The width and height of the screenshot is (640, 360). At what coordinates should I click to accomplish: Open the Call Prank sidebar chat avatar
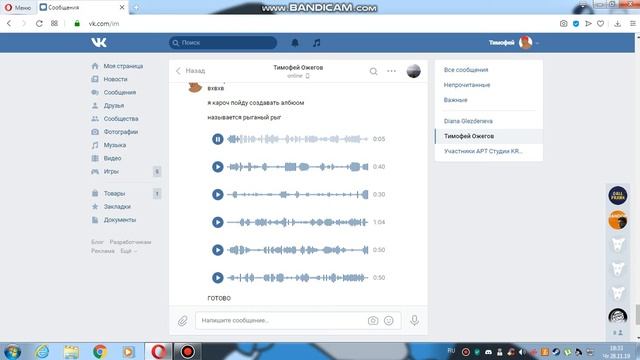tap(618, 196)
